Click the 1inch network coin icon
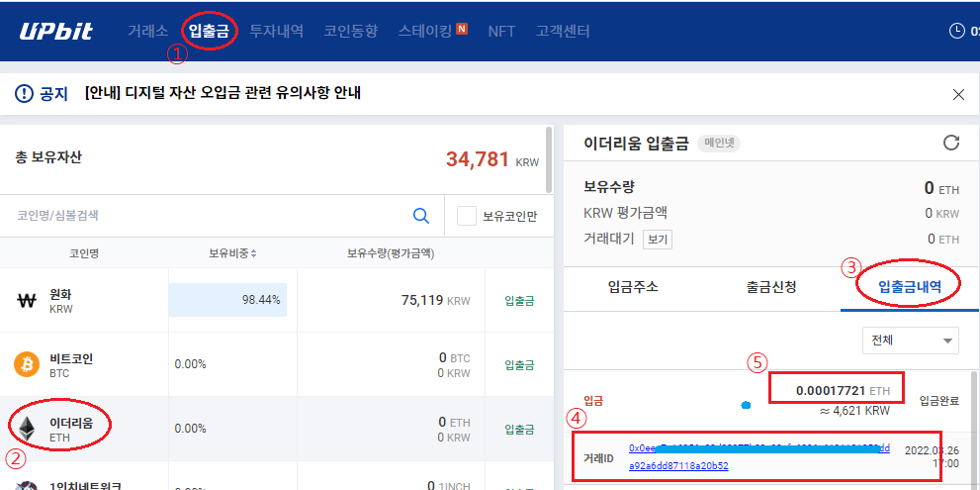 click(x=27, y=484)
